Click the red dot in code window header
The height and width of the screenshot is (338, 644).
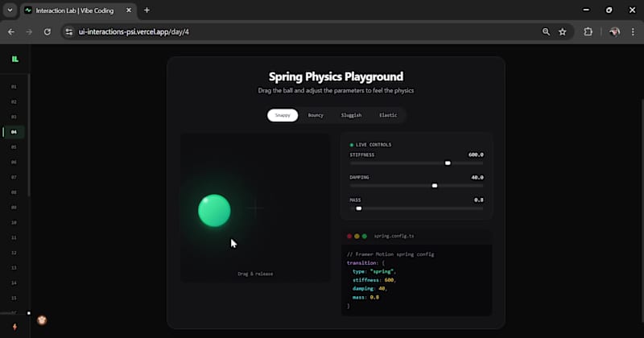349,236
